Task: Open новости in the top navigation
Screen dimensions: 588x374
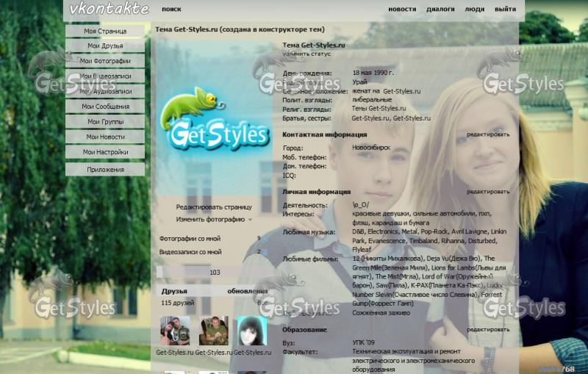Action: click(401, 10)
